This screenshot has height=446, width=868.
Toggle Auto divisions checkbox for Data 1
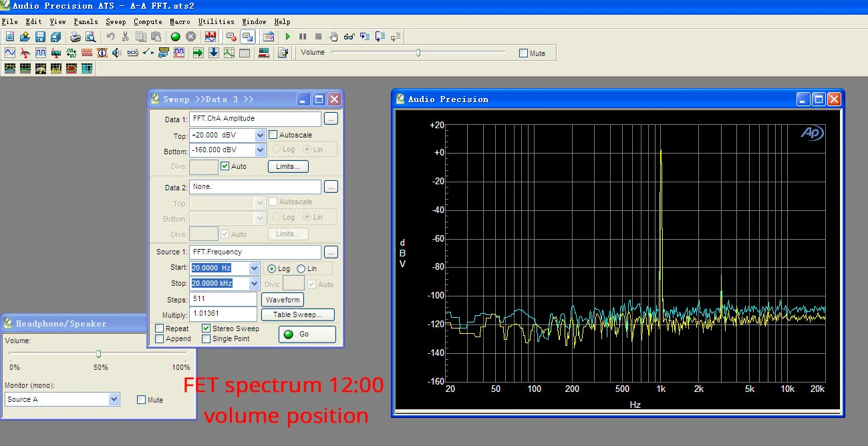pos(225,166)
